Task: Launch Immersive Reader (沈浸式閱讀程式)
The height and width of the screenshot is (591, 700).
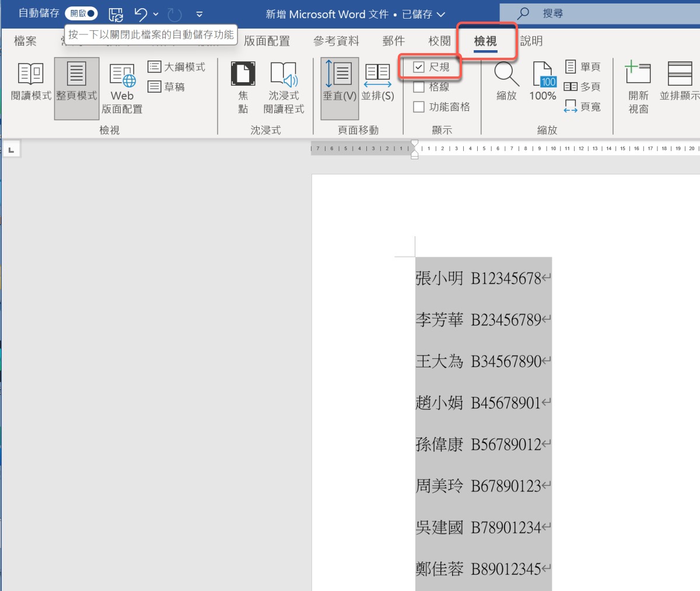Action: coord(284,89)
